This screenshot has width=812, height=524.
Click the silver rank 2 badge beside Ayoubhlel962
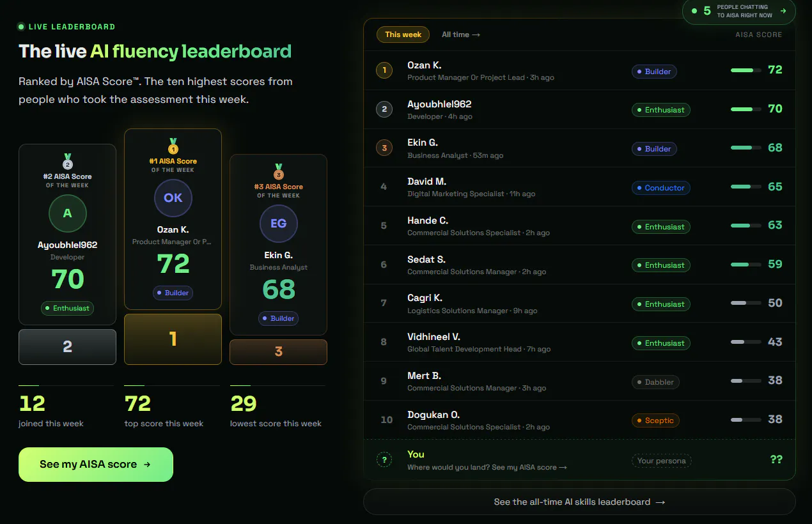384,109
